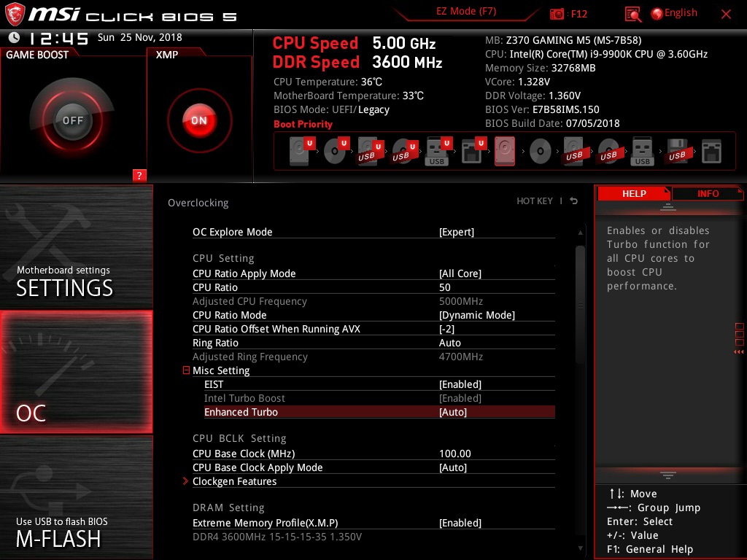The height and width of the screenshot is (560, 747).
Task: Edit CPU Base Clock value 100.00
Action: (455, 454)
